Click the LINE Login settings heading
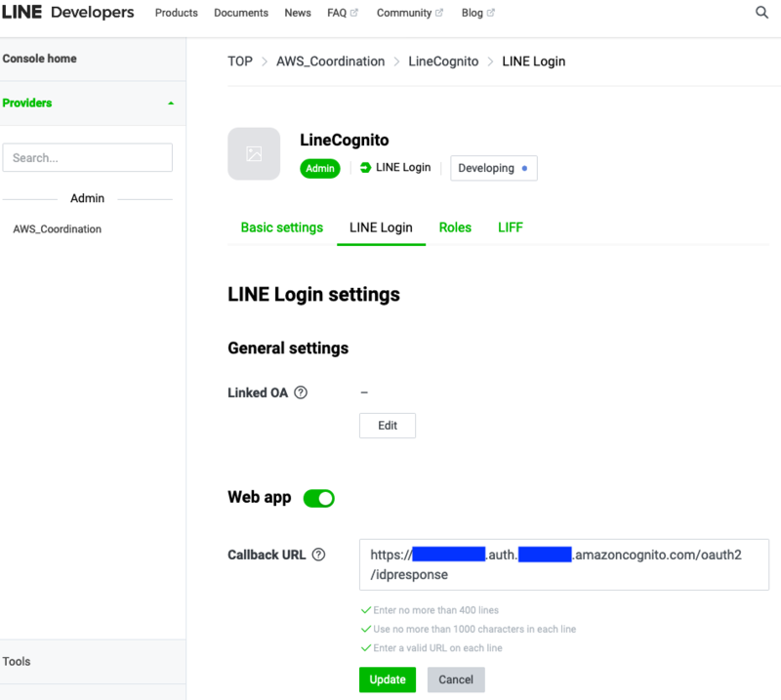781x700 pixels. [313, 295]
